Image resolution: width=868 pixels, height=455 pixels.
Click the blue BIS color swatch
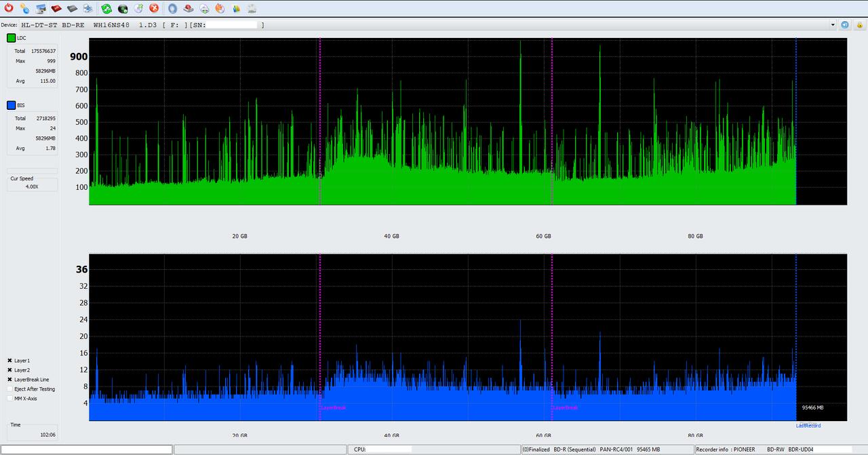coord(12,105)
